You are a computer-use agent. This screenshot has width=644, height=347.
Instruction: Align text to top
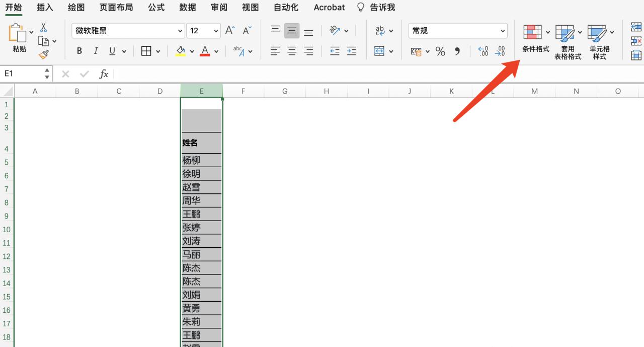click(x=275, y=30)
